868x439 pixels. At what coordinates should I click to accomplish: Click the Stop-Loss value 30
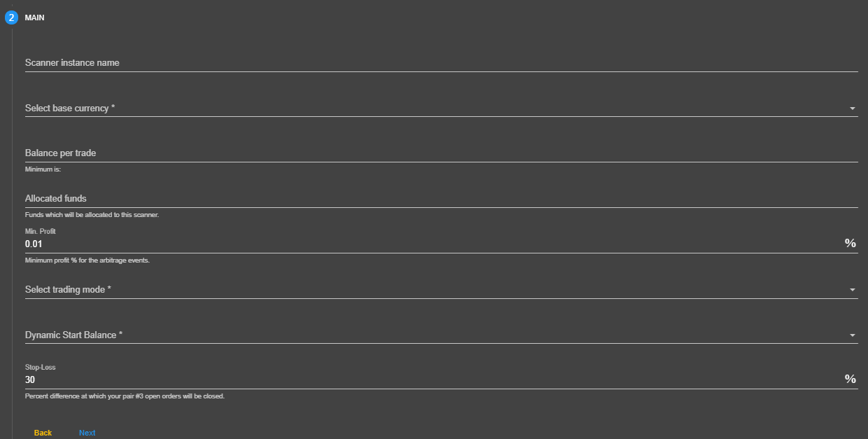(x=30, y=379)
